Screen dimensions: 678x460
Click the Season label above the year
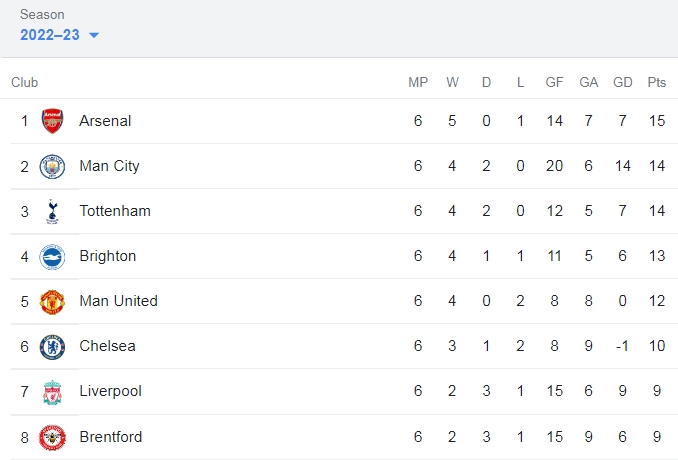[x=42, y=14]
